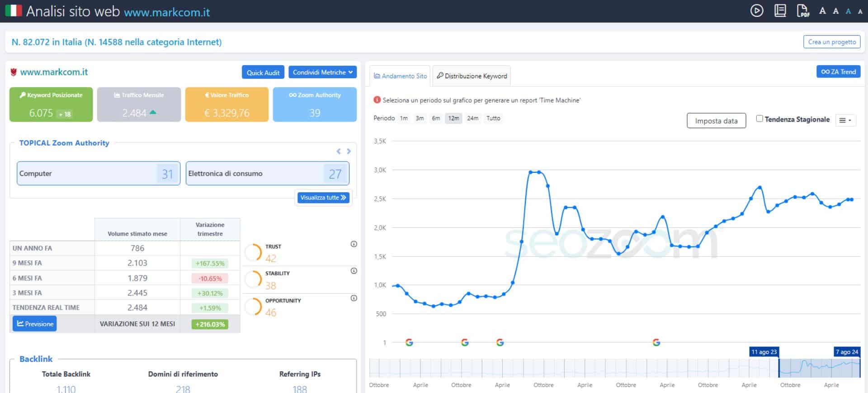The image size is (868, 393).
Task: Go to next Topical Zoom Authority chevron
Action: [x=349, y=152]
